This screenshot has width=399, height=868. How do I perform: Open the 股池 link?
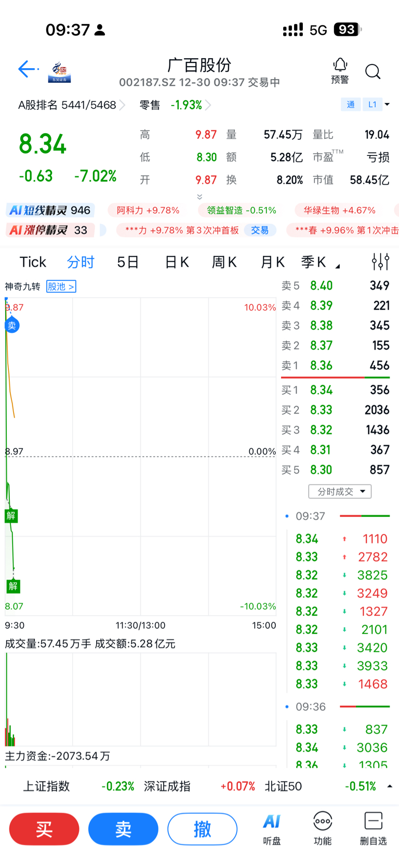pyautogui.click(x=61, y=287)
